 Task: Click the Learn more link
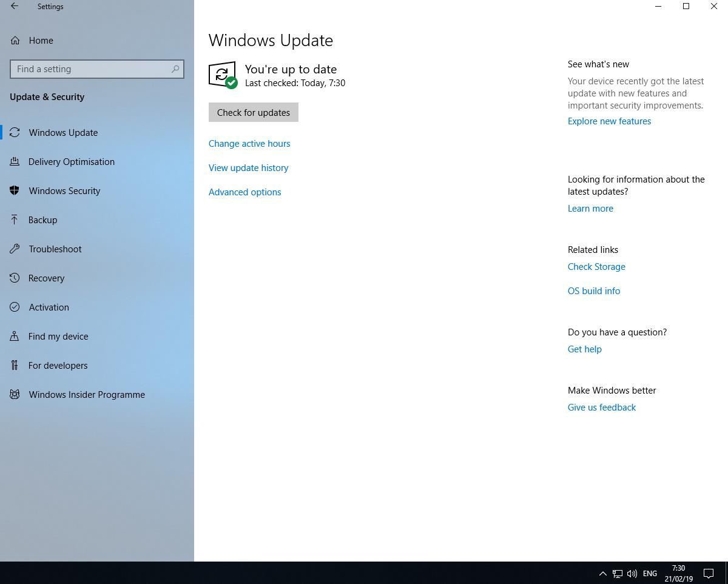(x=590, y=209)
